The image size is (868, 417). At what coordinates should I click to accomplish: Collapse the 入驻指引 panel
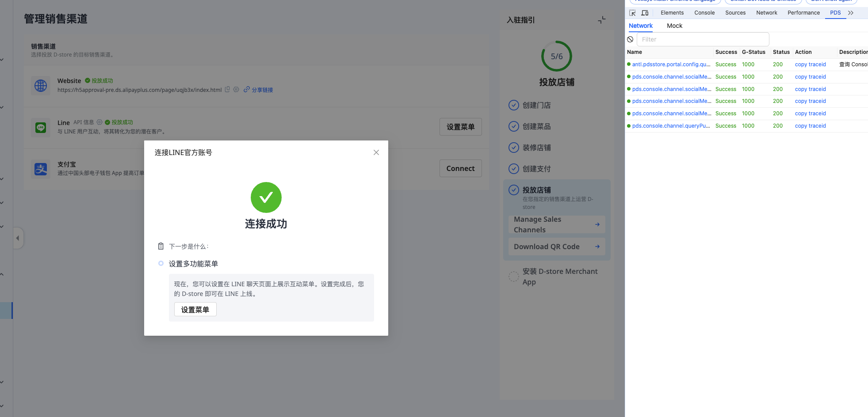click(601, 20)
